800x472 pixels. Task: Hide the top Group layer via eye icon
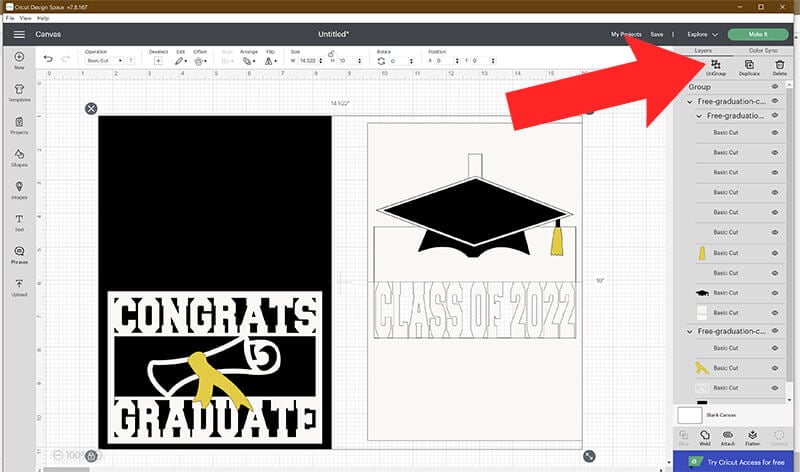[775, 87]
